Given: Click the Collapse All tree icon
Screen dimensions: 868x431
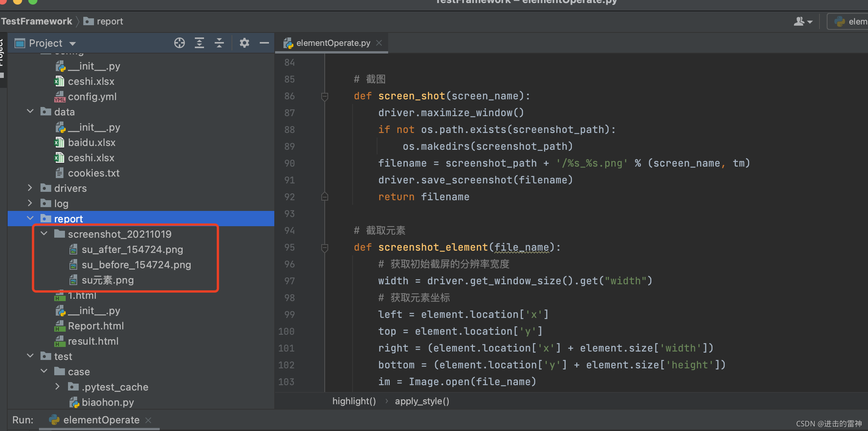Looking at the screenshot, I should pyautogui.click(x=219, y=43).
